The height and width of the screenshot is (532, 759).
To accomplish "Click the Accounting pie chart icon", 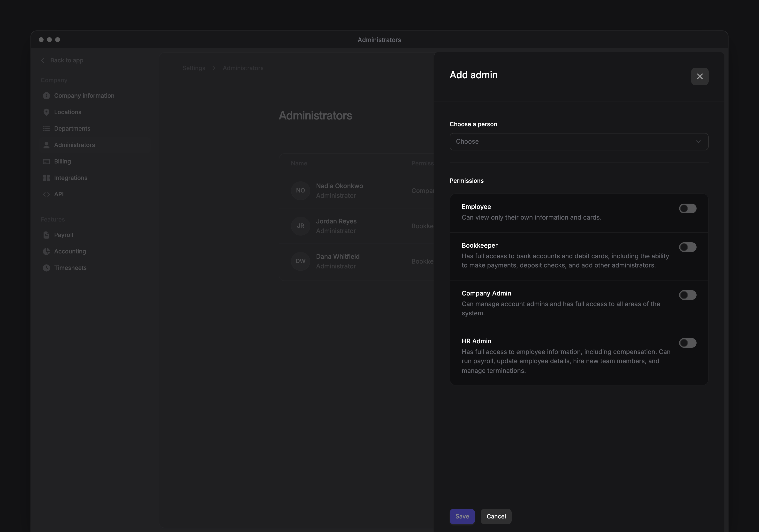I will pos(46,252).
